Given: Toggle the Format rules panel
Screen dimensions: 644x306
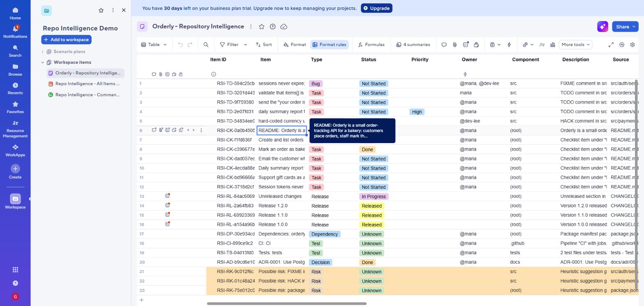Looking at the screenshot, I should click(x=329, y=44).
